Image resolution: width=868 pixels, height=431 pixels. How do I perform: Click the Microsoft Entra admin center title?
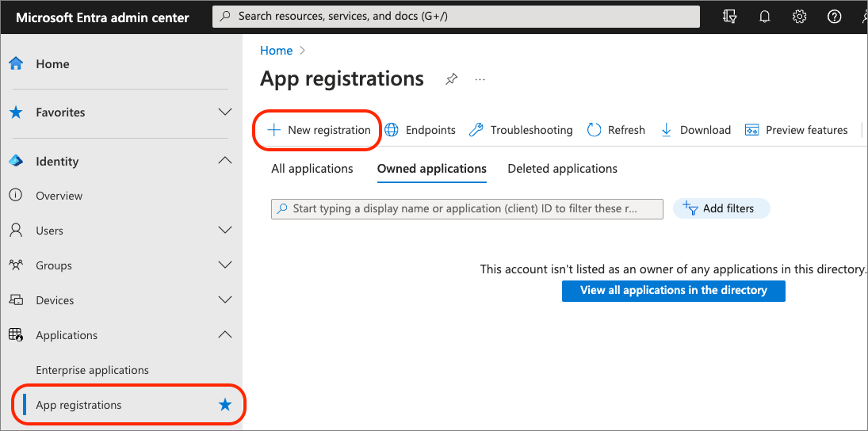[102, 17]
